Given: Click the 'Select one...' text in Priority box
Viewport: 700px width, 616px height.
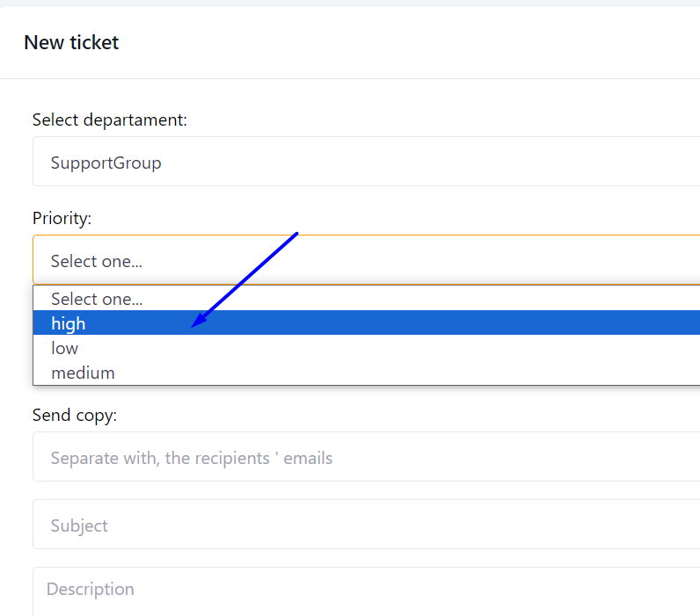Looking at the screenshot, I should [x=97, y=261].
